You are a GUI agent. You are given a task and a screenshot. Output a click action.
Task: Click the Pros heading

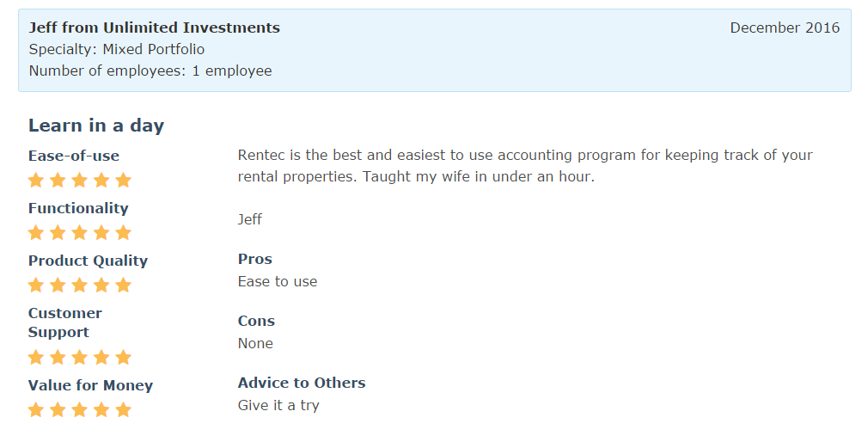(255, 259)
